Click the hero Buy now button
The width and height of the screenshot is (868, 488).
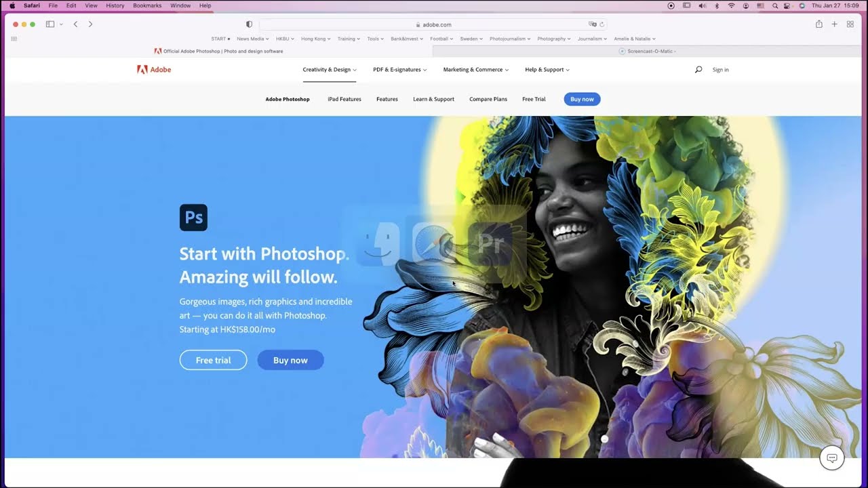[x=290, y=360]
